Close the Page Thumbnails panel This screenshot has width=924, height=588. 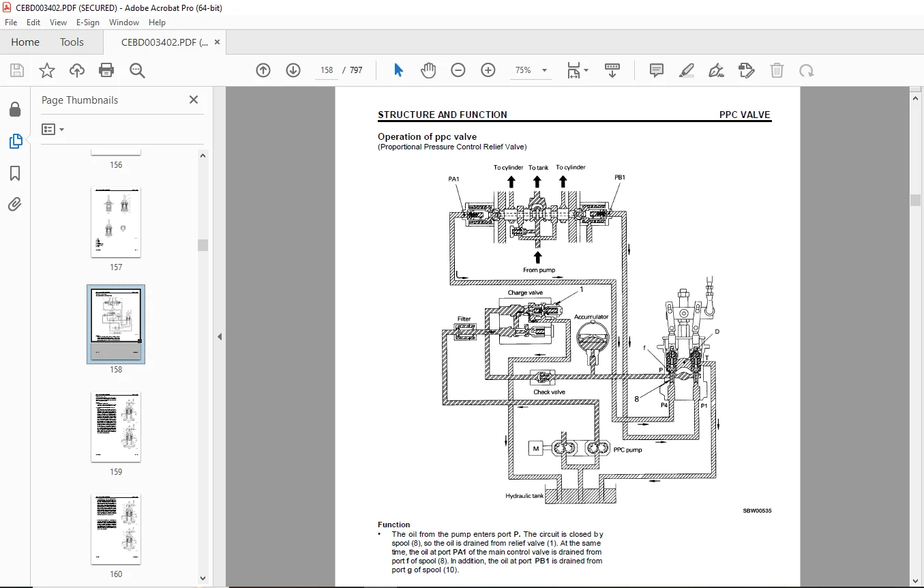(194, 100)
